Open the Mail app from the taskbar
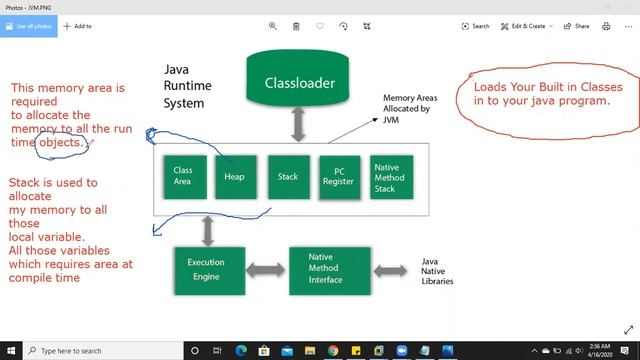 coord(287,351)
